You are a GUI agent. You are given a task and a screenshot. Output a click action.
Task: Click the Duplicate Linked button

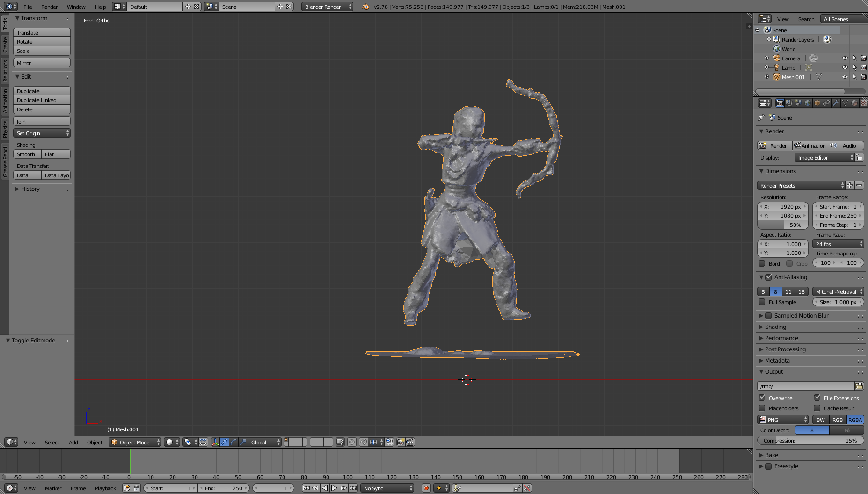tap(42, 100)
